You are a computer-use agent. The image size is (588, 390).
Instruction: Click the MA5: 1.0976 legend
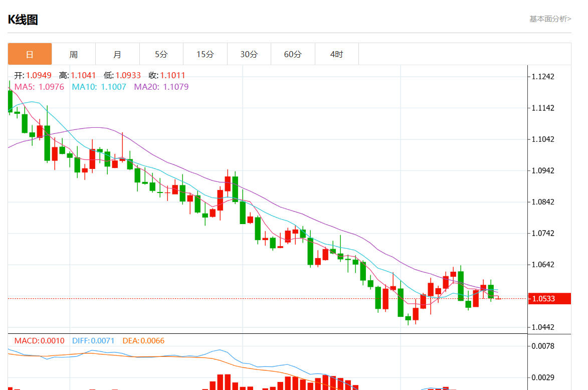39,87
